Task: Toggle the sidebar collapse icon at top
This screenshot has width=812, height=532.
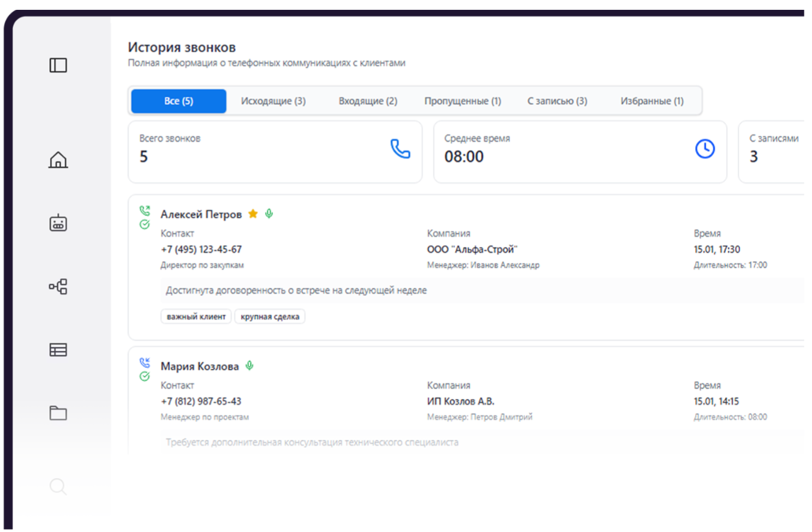Action: click(58, 65)
